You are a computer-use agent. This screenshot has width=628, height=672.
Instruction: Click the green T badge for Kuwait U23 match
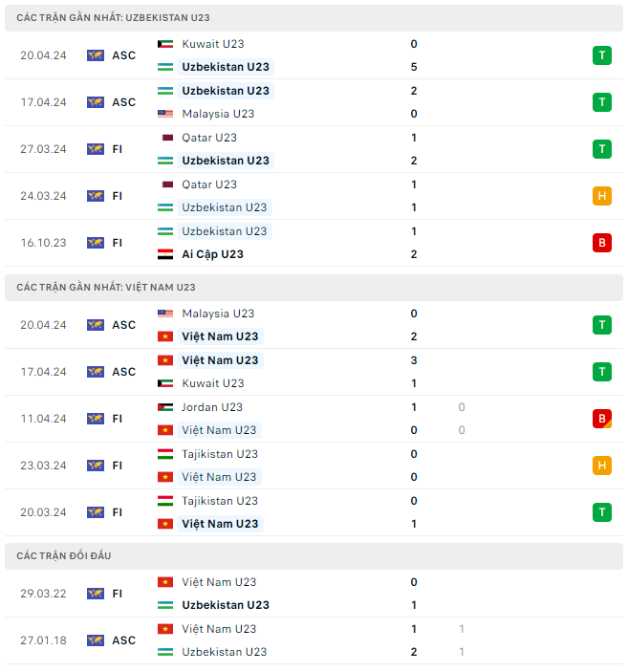click(x=601, y=55)
